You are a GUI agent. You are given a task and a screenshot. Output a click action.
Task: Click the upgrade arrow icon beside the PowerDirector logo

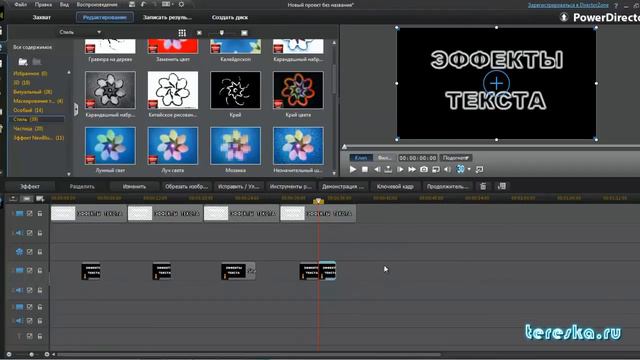564,17
